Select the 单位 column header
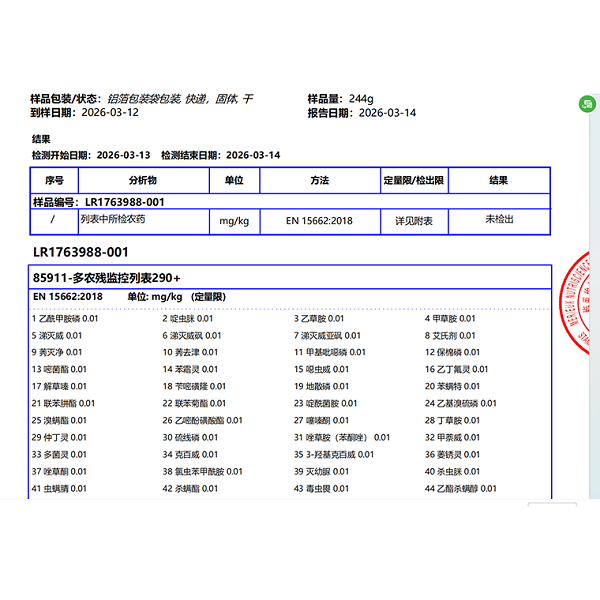 [234, 181]
